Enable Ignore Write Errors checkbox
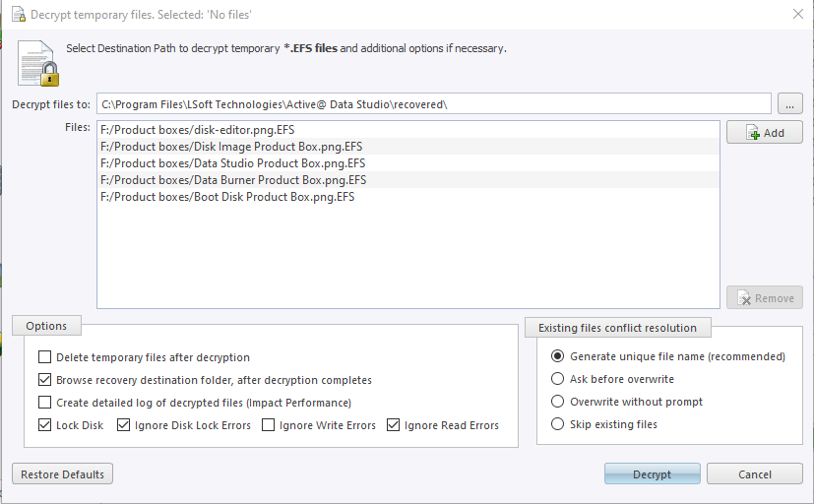This screenshot has width=814, height=504. coord(268,425)
